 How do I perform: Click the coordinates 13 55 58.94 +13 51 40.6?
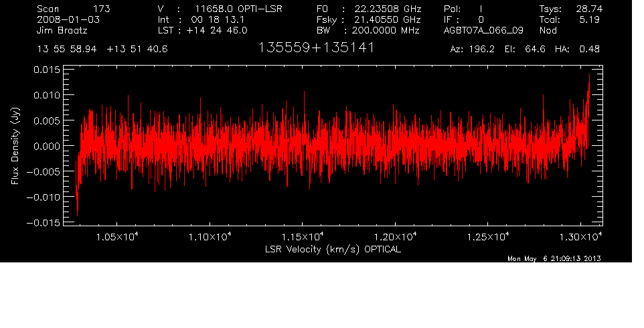(x=102, y=50)
